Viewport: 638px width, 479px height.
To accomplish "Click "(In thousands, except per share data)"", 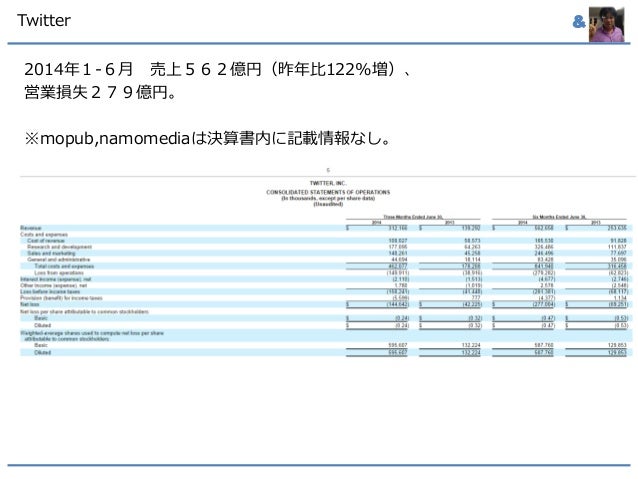I will (x=328, y=198).
